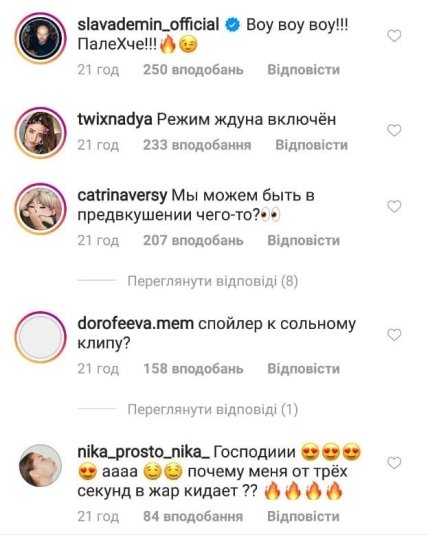Reply to twixnadya's comment via Відповісти
428x535 pixels.
[312, 145]
